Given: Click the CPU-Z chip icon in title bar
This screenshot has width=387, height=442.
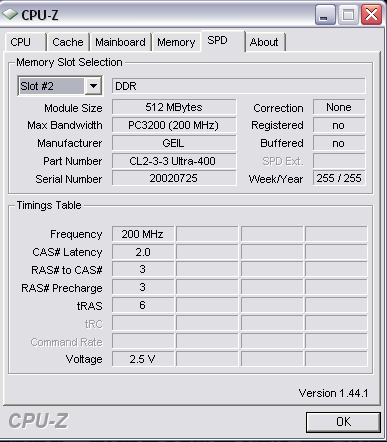Looking at the screenshot, I should pos(10,14).
